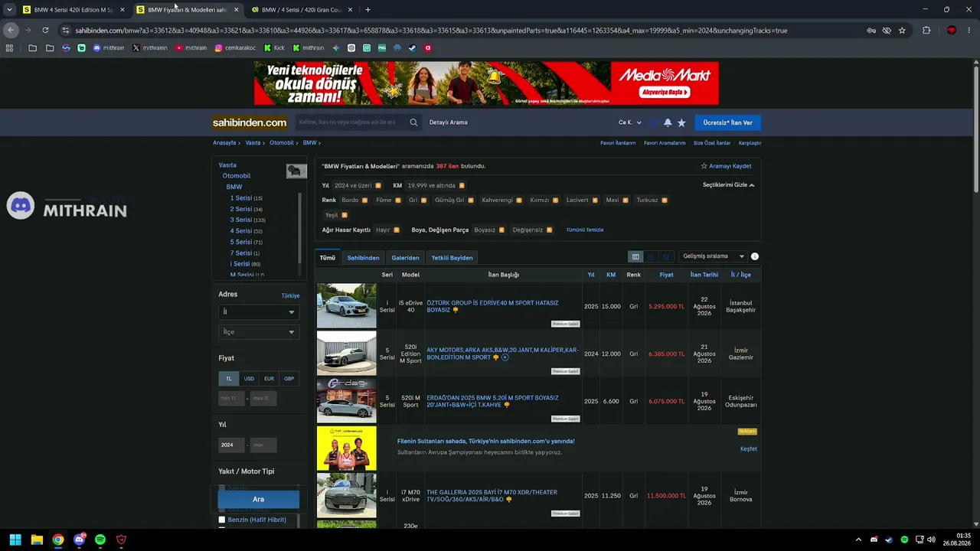Remove the Kahverengi color filter

coord(519,201)
